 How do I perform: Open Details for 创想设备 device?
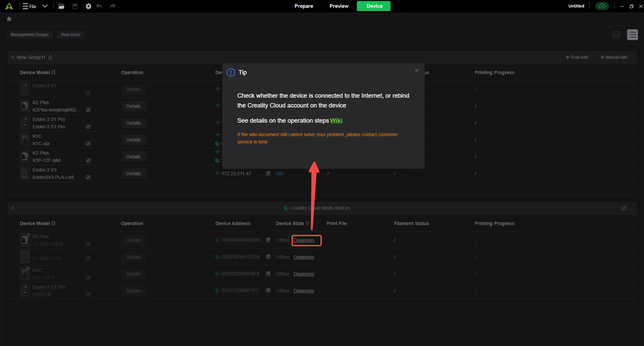coord(133,291)
